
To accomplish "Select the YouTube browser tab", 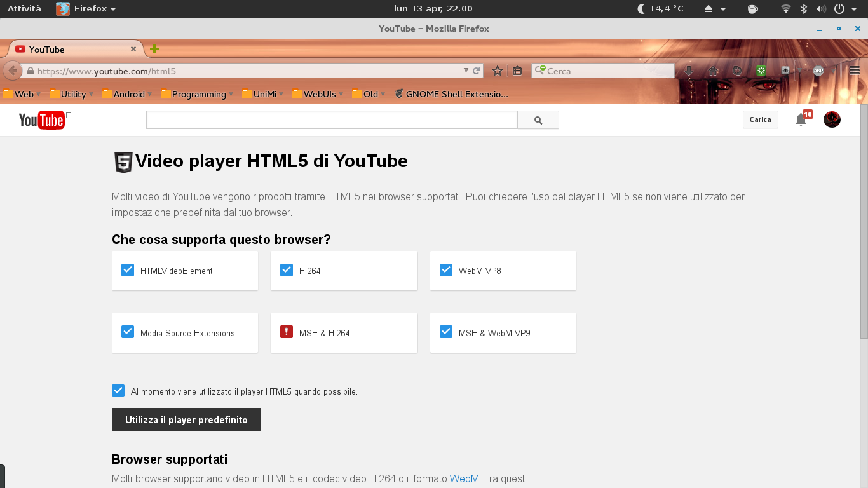I will [75, 49].
